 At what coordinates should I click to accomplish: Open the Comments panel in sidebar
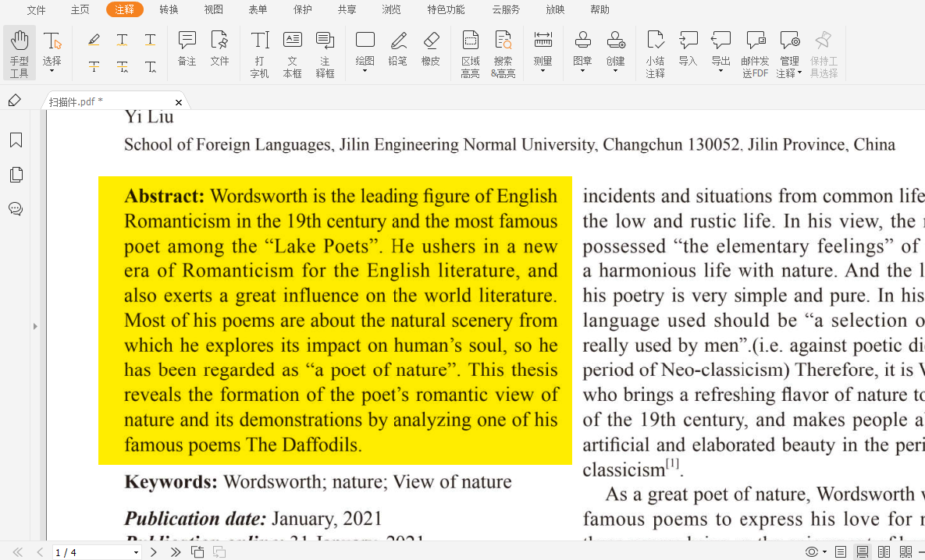(x=16, y=209)
